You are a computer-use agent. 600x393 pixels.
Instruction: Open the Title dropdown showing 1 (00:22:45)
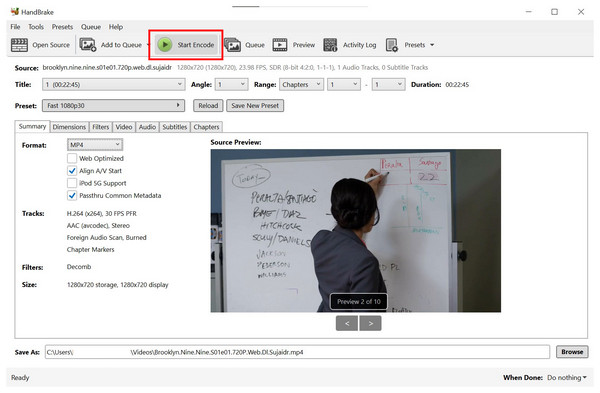point(114,84)
